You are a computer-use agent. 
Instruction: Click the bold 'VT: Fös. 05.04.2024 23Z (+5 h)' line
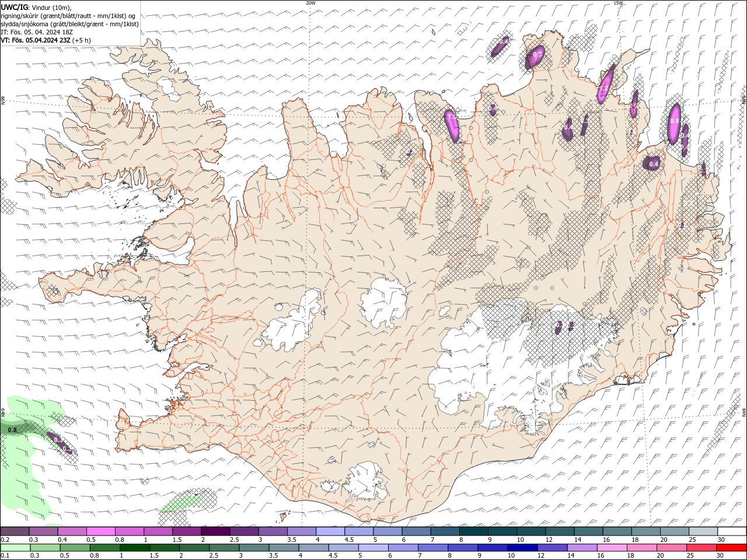(46, 40)
